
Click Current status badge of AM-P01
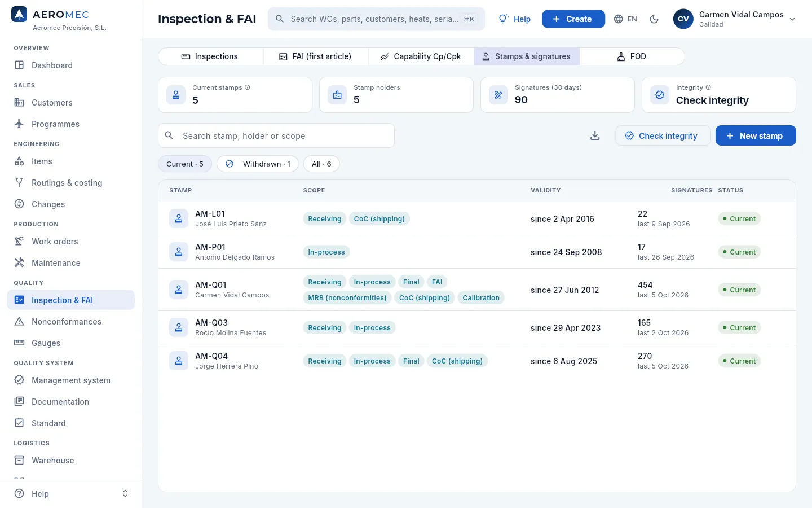click(739, 252)
